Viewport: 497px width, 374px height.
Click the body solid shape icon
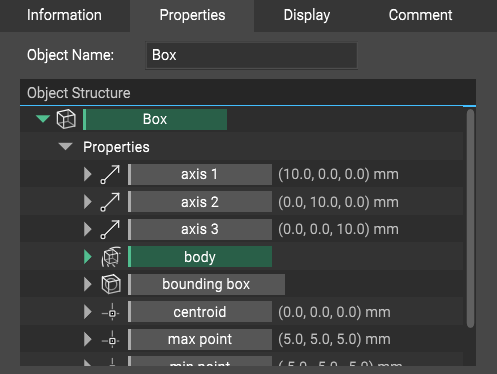pyautogui.click(x=111, y=257)
